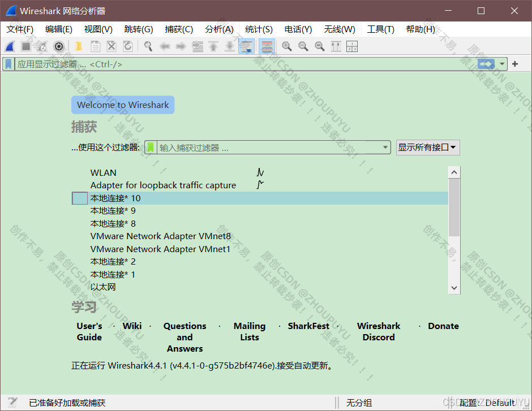532x411 pixels.
Task: Click interface list scroll down arrow
Action: pyautogui.click(x=454, y=288)
